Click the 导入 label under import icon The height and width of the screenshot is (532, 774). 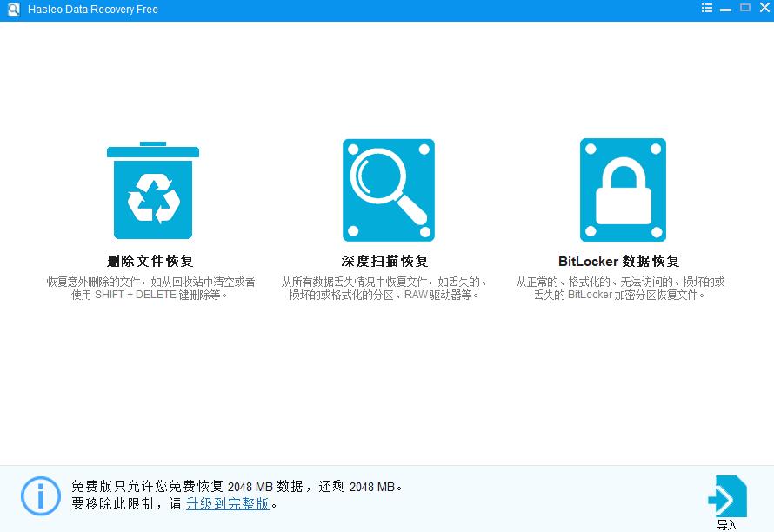(727, 525)
